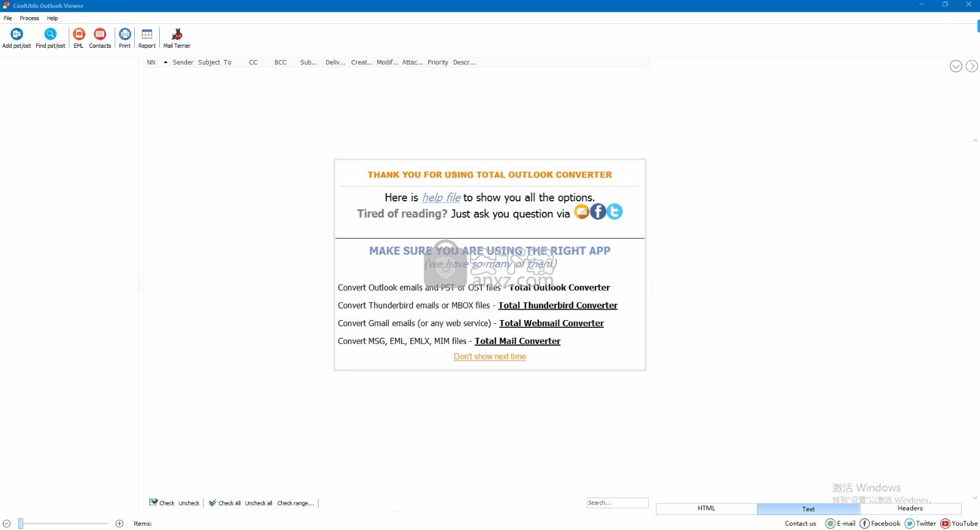Screen dimensions: 980x530
Task: Sort by the Deliv... column header
Action: (335, 62)
